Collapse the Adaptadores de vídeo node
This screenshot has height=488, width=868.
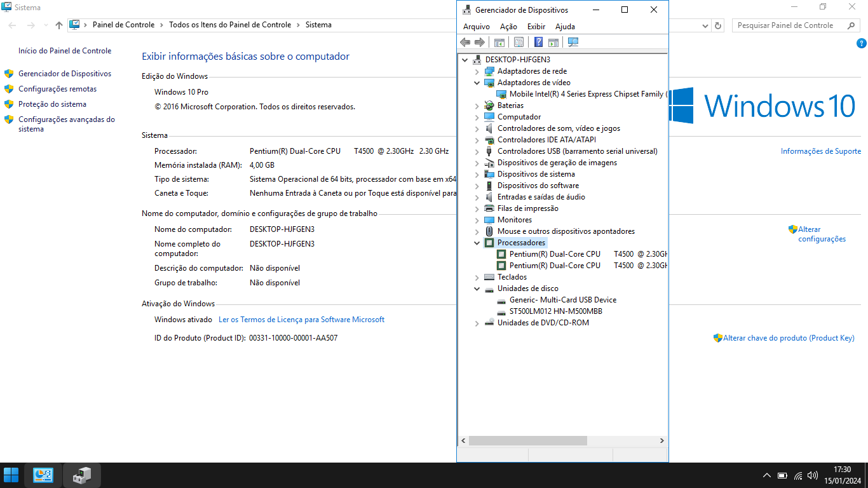tap(477, 83)
